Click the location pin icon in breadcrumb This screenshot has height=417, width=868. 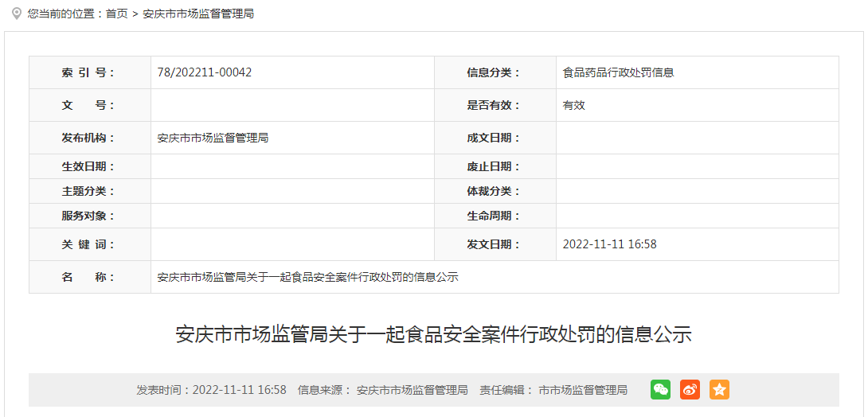[x=17, y=14]
